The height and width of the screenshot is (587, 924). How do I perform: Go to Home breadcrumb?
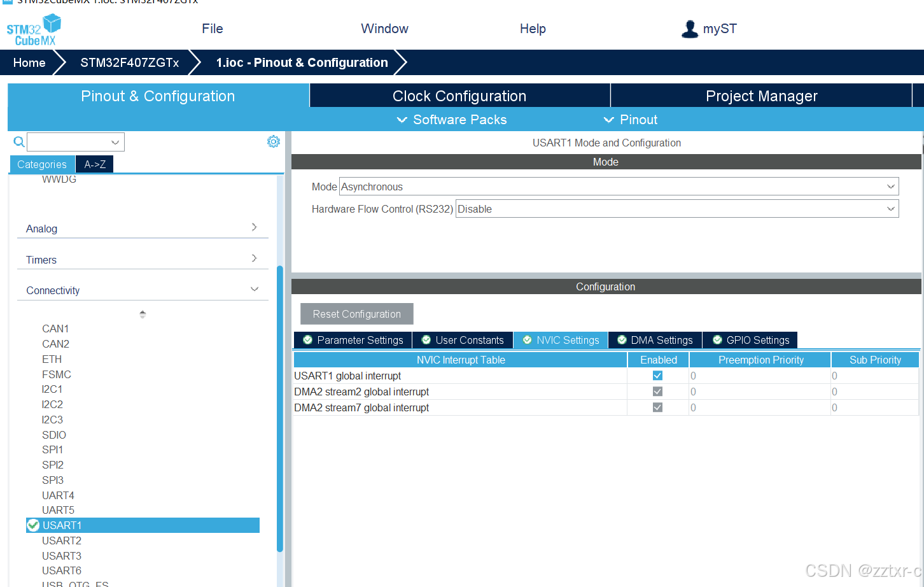coord(29,62)
